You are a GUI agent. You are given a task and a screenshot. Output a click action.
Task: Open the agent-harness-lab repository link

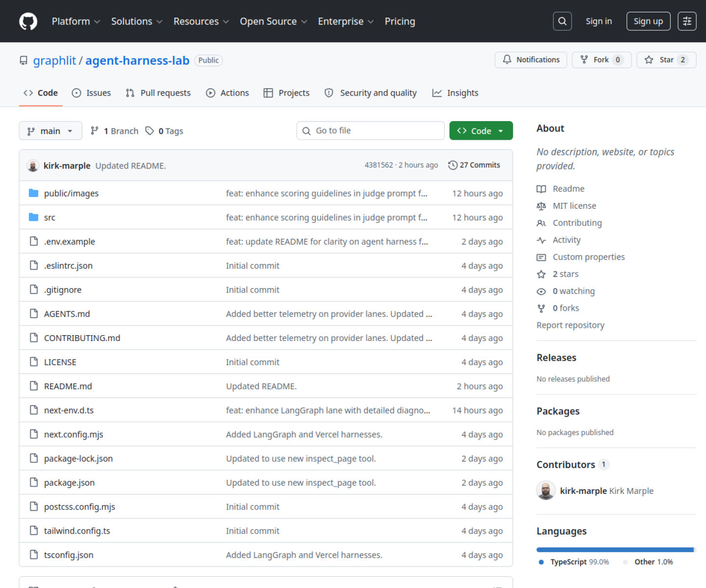[x=137, y=60]
